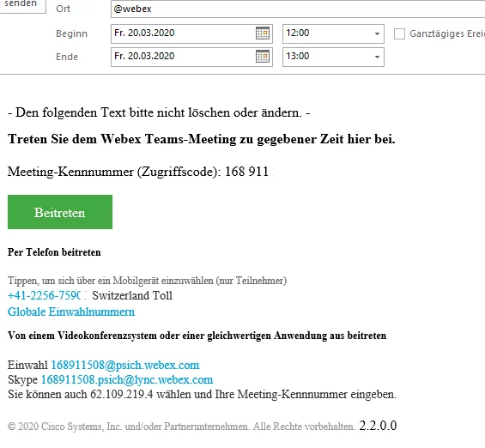Open the Globale Einwahlnummern link
The image size is (485, 448).
71,312
